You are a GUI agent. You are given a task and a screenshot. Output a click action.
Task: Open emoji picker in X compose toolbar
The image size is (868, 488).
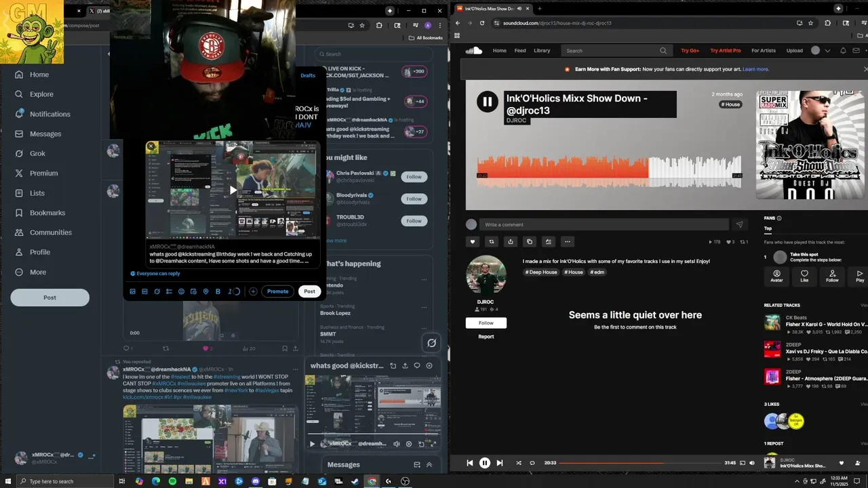(181, 291)
